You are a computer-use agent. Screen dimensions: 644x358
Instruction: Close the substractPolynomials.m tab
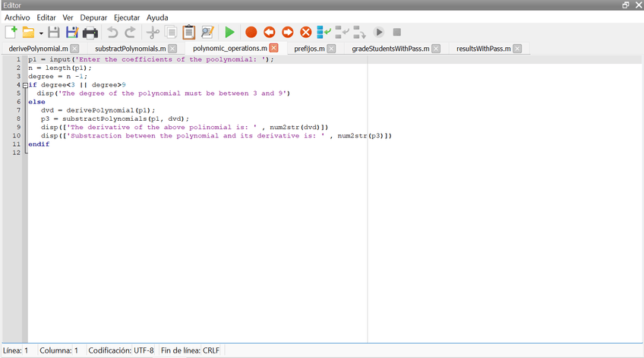(x=172, y=49)
